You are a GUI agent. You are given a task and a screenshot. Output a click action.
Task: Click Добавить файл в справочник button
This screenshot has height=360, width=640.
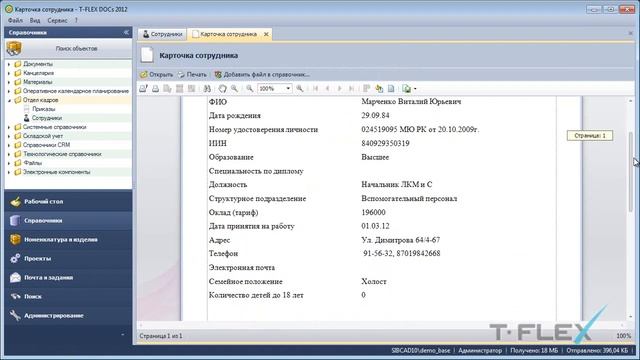262,75
